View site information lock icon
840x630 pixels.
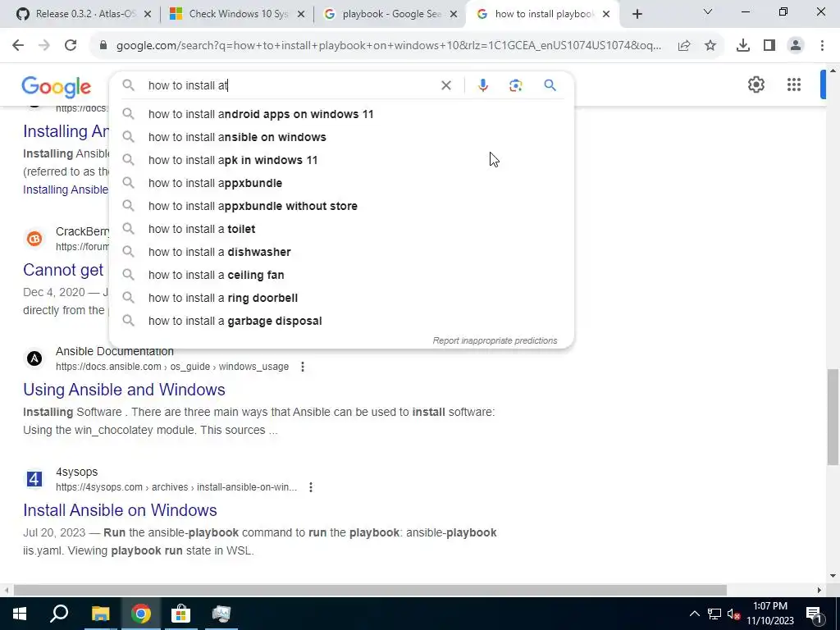[x=103, y=46]
